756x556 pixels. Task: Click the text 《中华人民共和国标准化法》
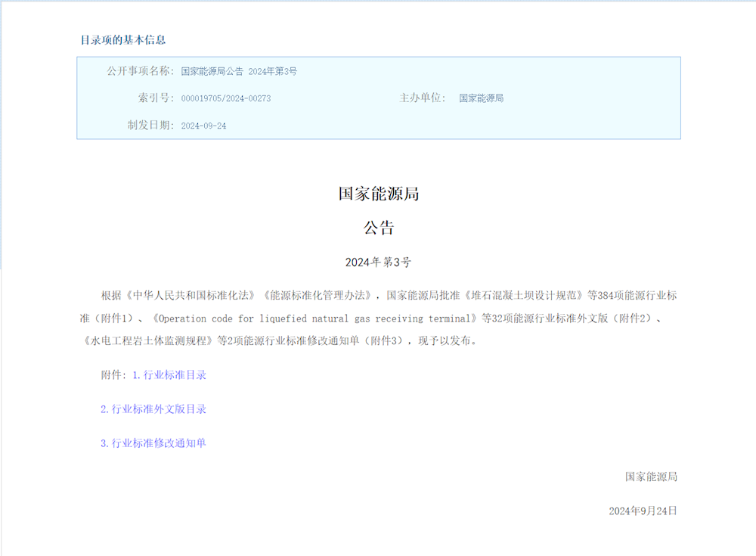pyautogui.click(x=191, y=295)
